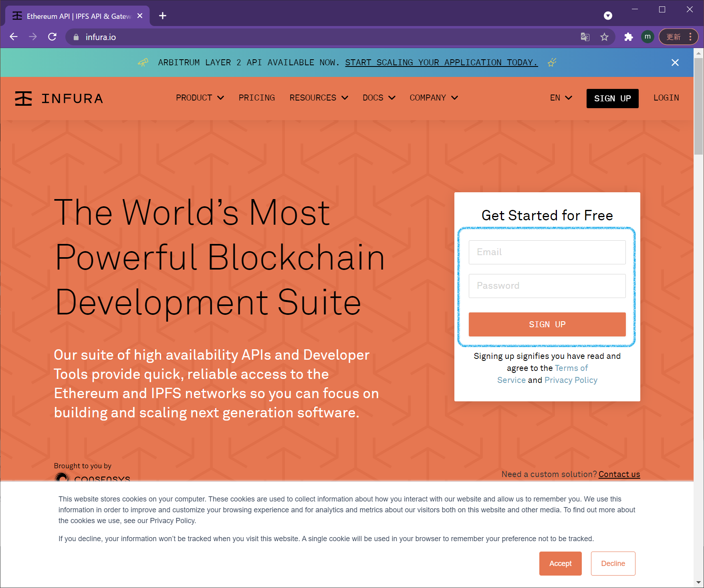Close the Ethereum API tab
Image resolution: width=704 pixels, height=588 pixels.
(140, 16)
